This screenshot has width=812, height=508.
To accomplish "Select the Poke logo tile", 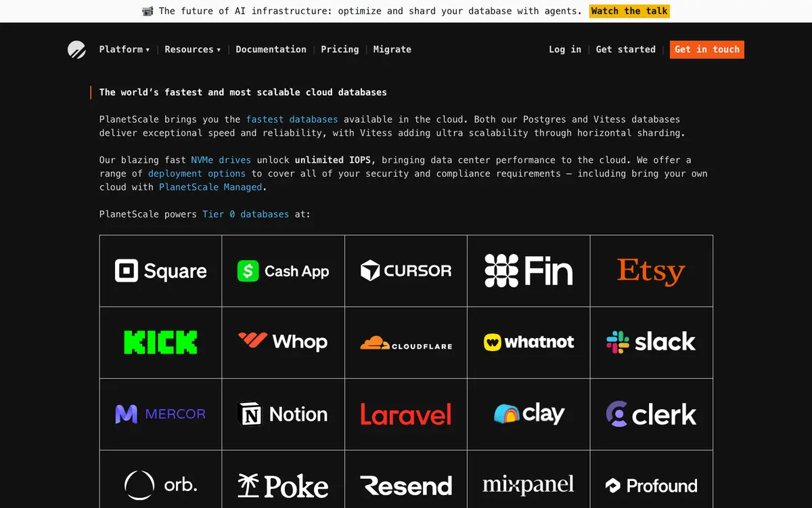I will [284, 480].
